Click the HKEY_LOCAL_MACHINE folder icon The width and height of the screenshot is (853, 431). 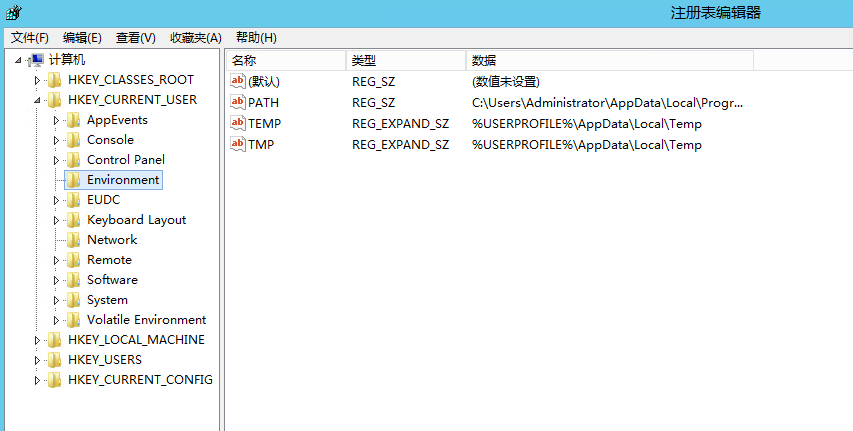click(x=54, y=340)
